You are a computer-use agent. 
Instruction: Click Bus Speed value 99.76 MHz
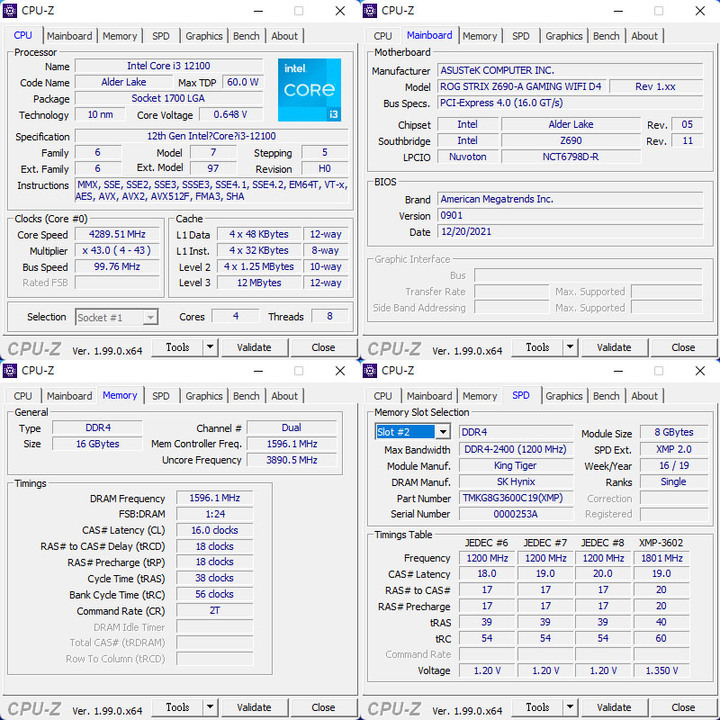117,267
